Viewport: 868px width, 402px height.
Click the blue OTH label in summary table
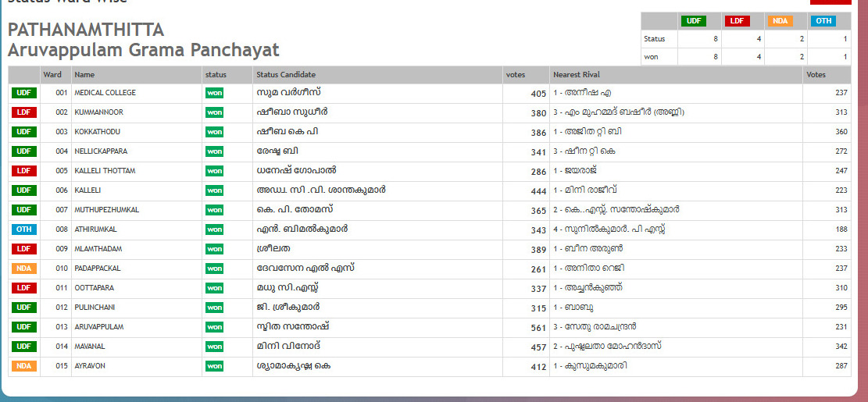(823, 21)
